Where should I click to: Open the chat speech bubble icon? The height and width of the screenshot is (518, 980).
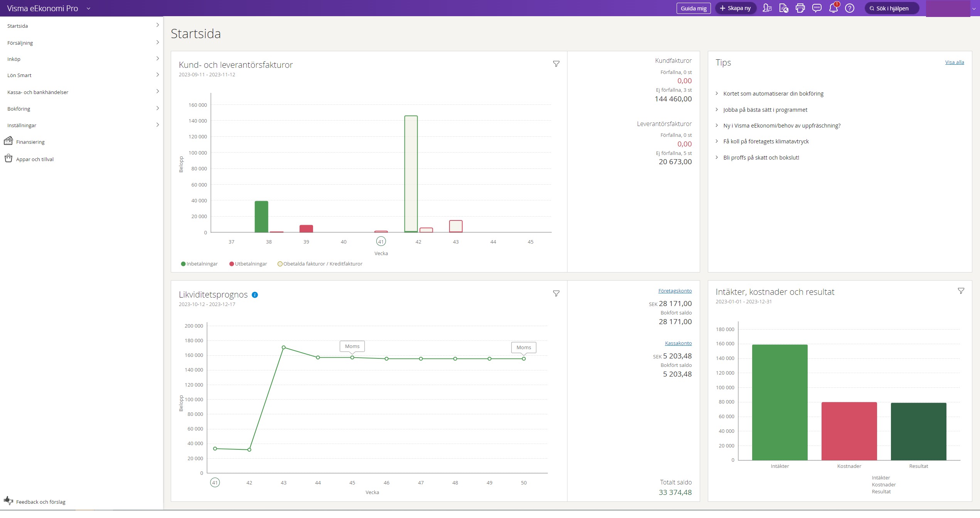(x=817, y=8)
